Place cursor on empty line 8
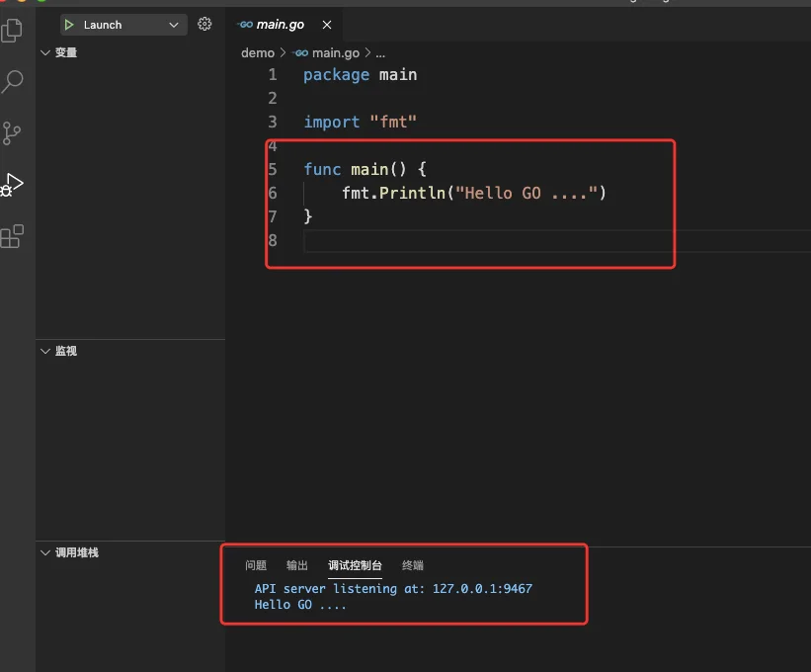 (557, 240)
